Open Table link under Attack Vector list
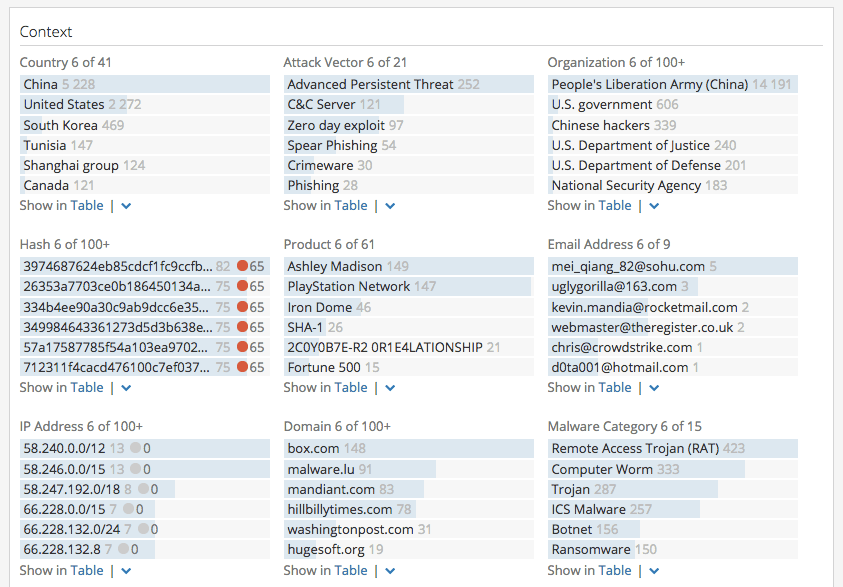This screenshot has width=843, height=587. 351,205
